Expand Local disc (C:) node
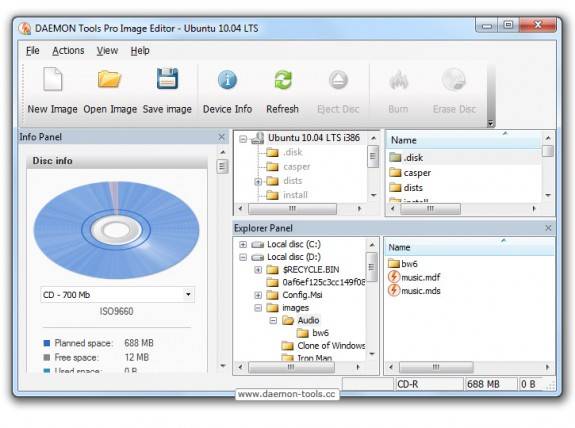Viewport: 575px width, 428px height. point(243,244)
